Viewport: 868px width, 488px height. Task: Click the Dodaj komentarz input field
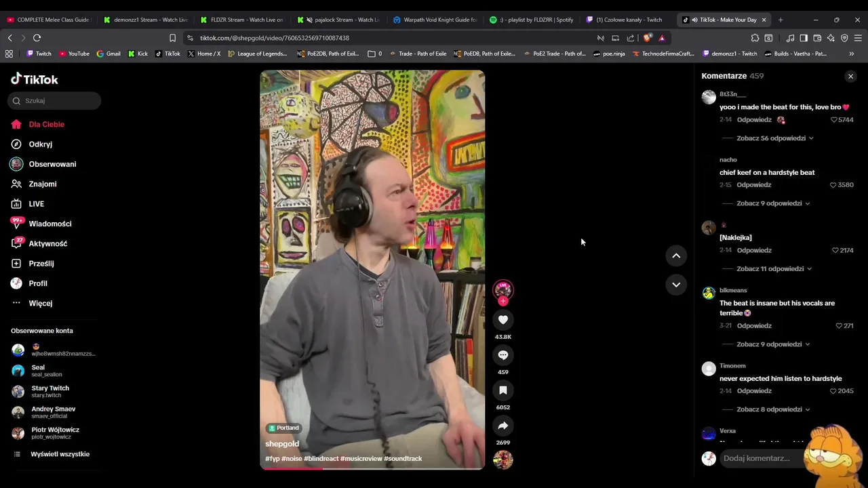coord(763,458)
